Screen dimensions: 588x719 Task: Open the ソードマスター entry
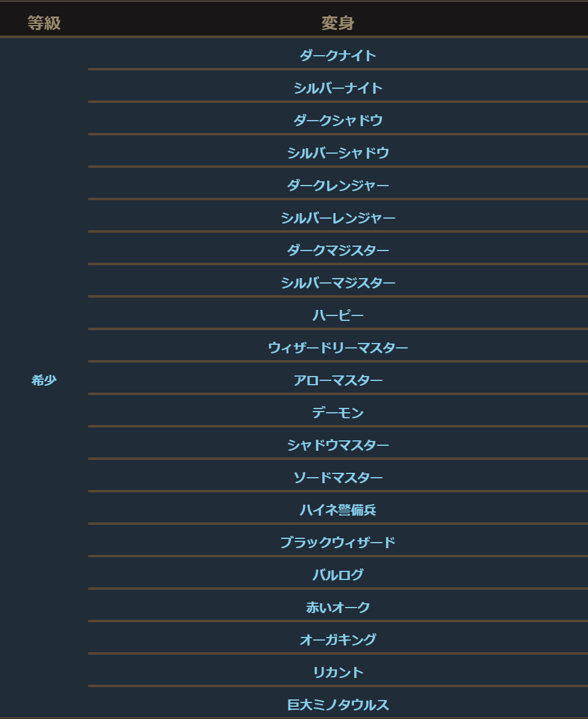(x=337, y=478)
